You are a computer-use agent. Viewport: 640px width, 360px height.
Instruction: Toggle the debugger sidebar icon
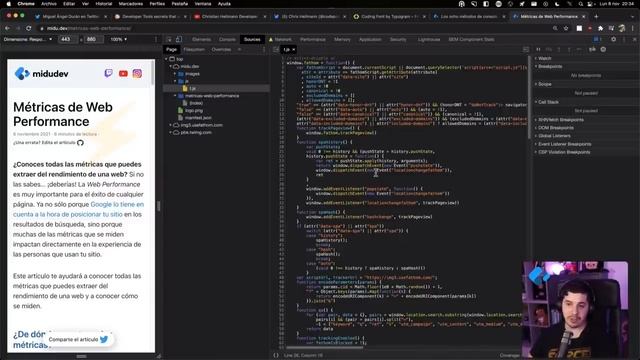coord(526,49)
